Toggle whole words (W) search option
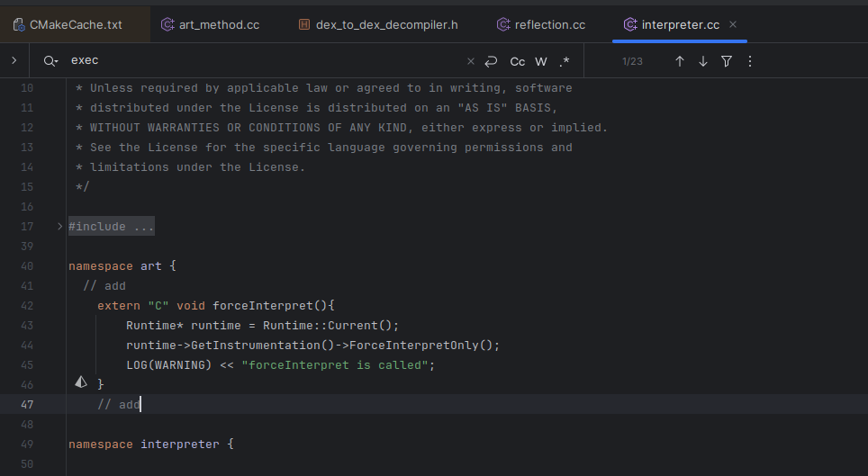The width and height of the screenshot is (868, 476). (x=541, y=61)
